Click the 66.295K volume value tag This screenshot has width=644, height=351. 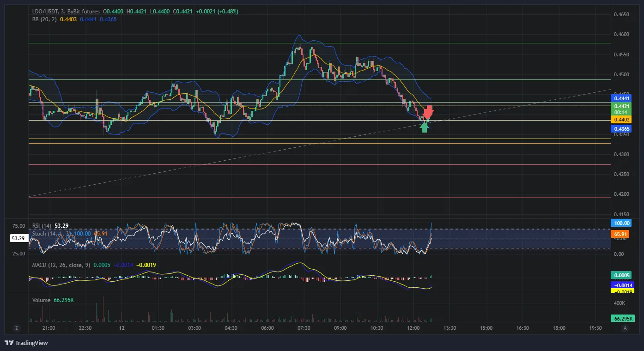point(623,319)
